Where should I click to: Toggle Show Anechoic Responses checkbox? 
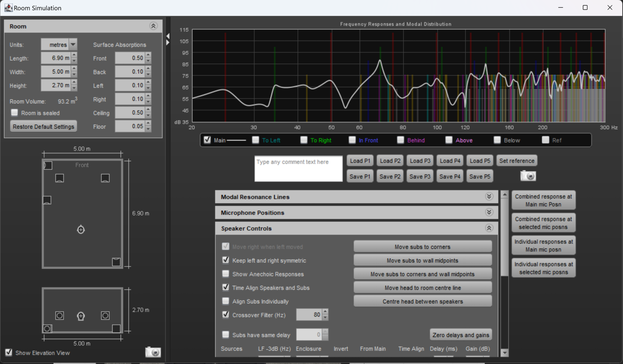pyautogui.click(x=226, y=274)
